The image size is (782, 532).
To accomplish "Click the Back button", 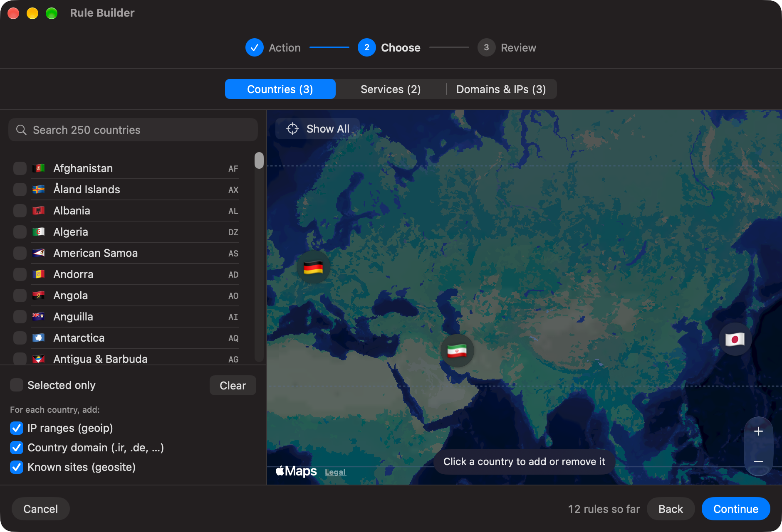I will point(671,509).
